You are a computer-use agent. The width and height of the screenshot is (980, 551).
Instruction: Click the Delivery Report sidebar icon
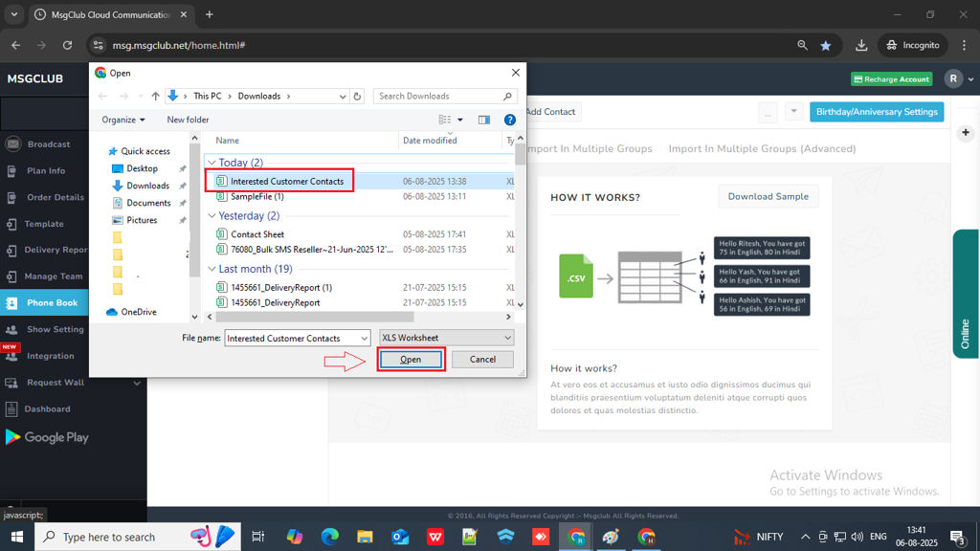point(11,250)
